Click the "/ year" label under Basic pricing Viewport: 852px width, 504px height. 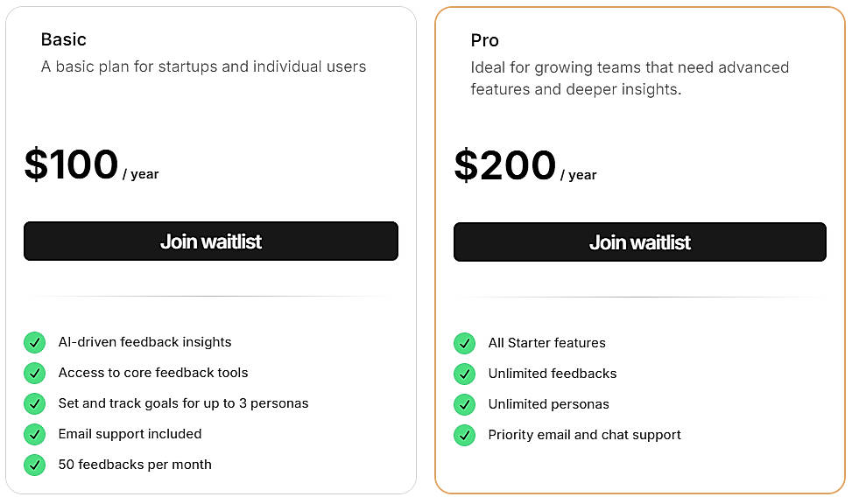tap(143, 174)
